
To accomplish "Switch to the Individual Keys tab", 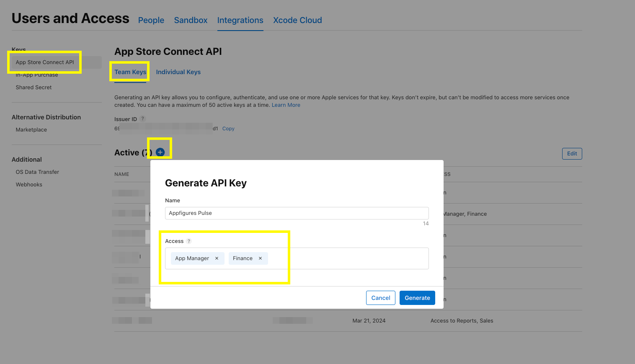I will click(178, 72).
